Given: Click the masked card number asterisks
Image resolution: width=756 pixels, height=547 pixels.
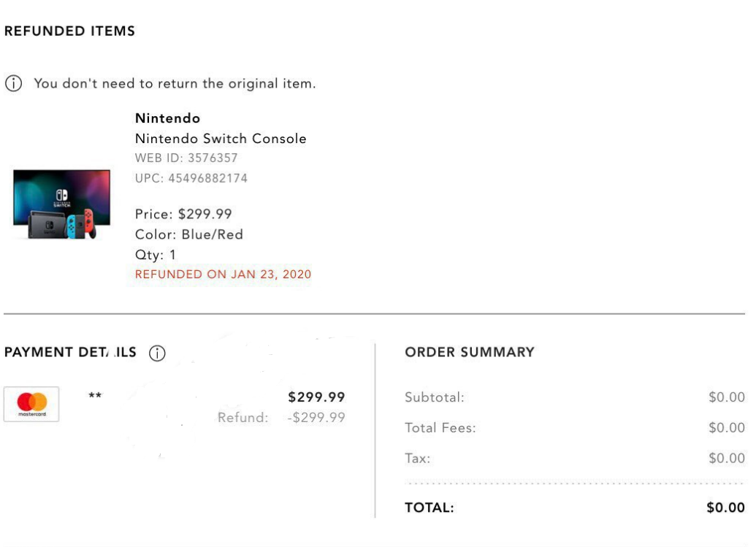Looking at the screenshot, I should coord(95,397).
